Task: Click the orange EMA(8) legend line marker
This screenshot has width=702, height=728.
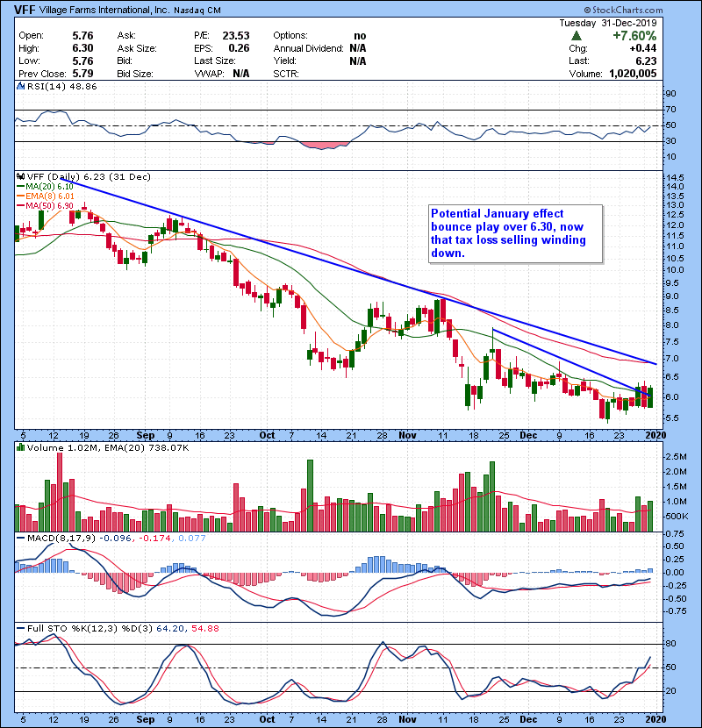Action: pyautogui.click(x=20, y=196)
